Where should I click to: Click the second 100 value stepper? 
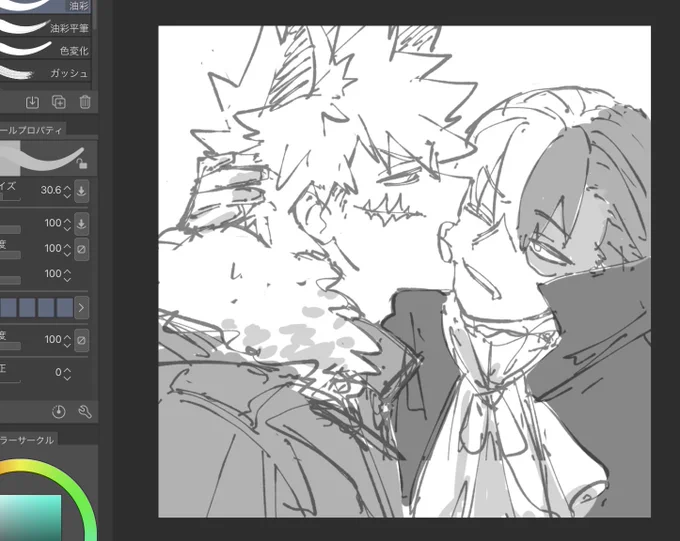67,249
